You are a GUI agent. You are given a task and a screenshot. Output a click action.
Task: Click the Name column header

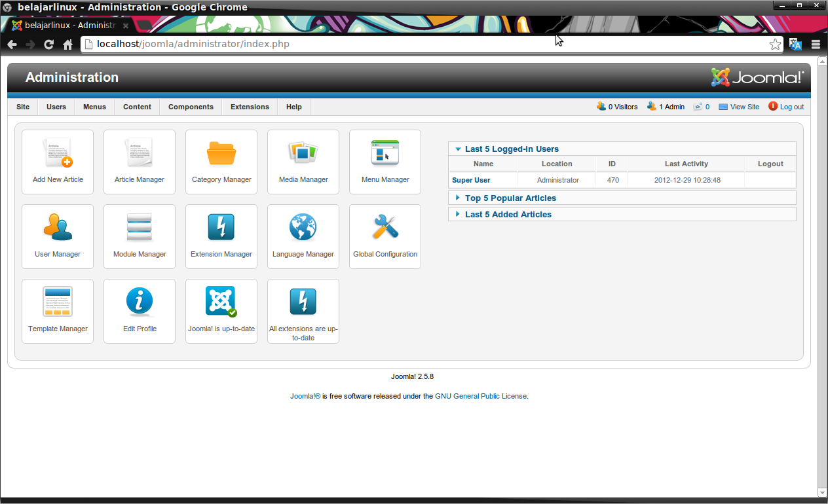pyautogui.click(x=483, y=164)
